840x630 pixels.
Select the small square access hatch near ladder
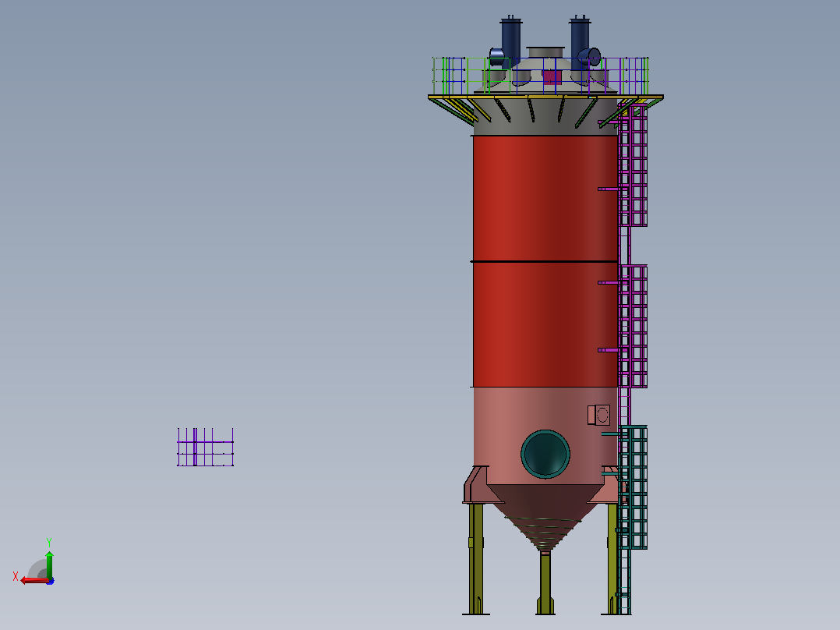(599, 415)
